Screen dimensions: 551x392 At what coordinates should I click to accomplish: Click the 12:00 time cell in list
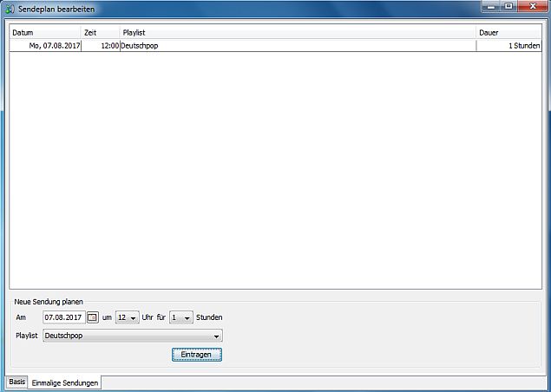click(108, 45)
